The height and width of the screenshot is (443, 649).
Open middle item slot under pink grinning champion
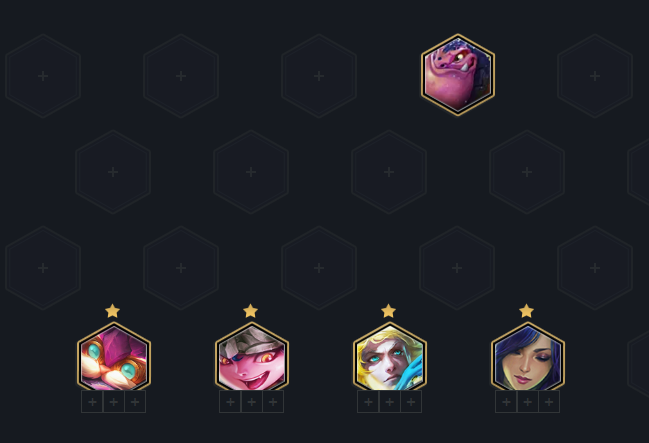(252, 402)
